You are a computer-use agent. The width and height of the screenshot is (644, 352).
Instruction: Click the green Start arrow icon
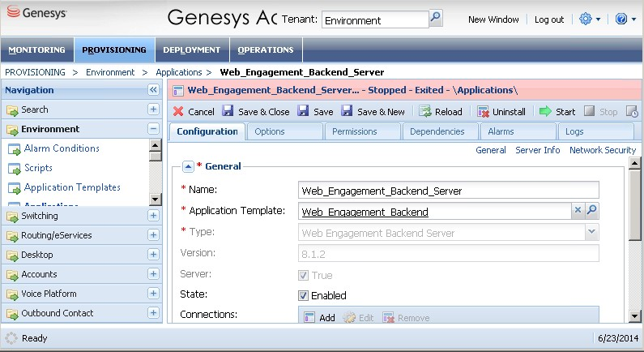545,111
